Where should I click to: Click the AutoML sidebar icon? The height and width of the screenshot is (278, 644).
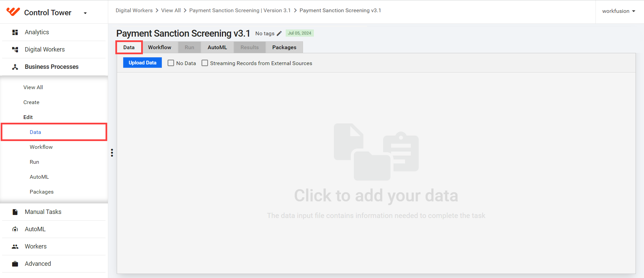click(15, 229)
